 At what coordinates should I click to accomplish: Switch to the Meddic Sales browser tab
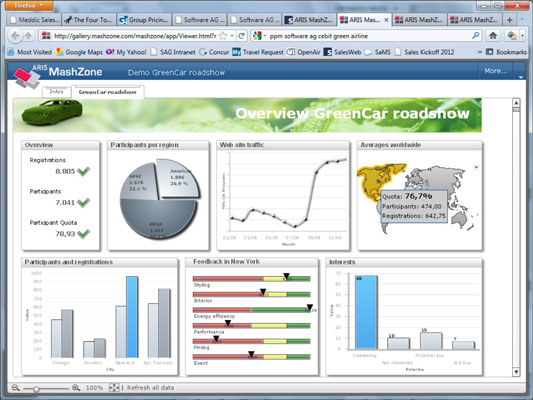point(34,20)
